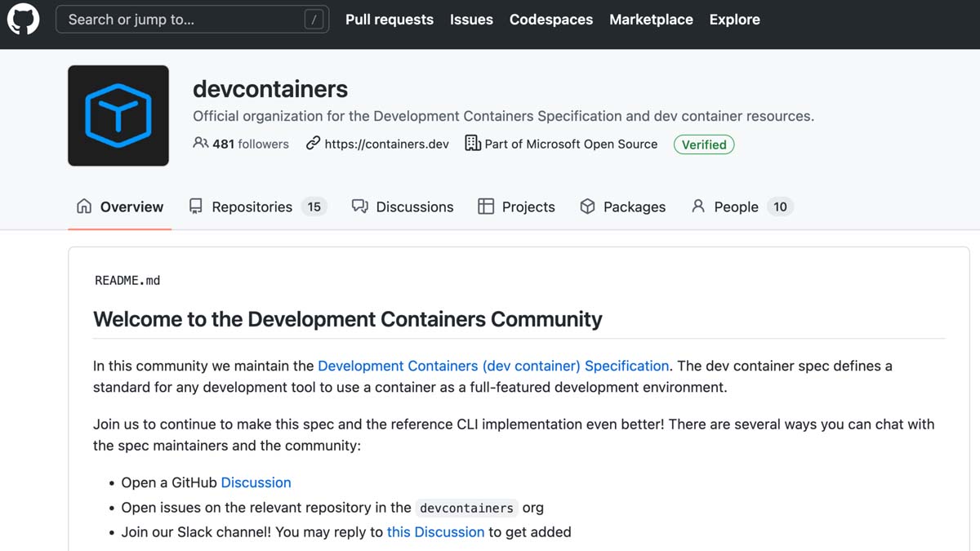Open Issues in top navigation
Image resolution: width=980 pixels, height=551 pixels.
point(471,20)
